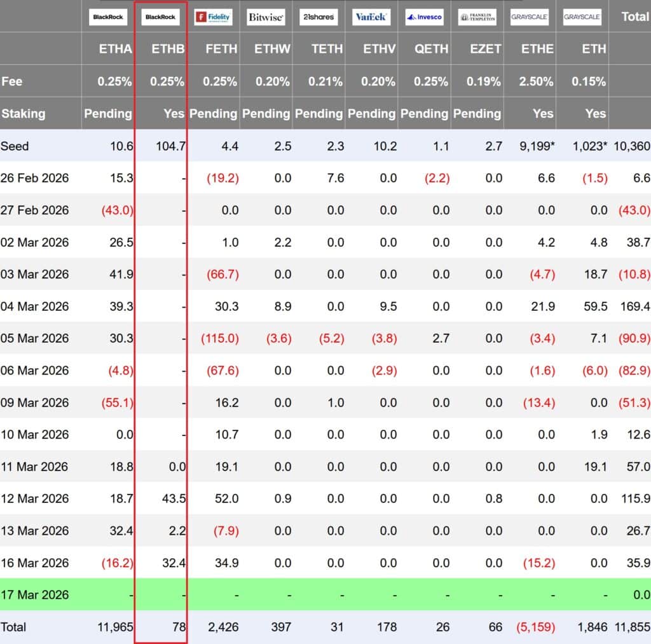
Task: Click the Seed row label
Action: point(15,146)
